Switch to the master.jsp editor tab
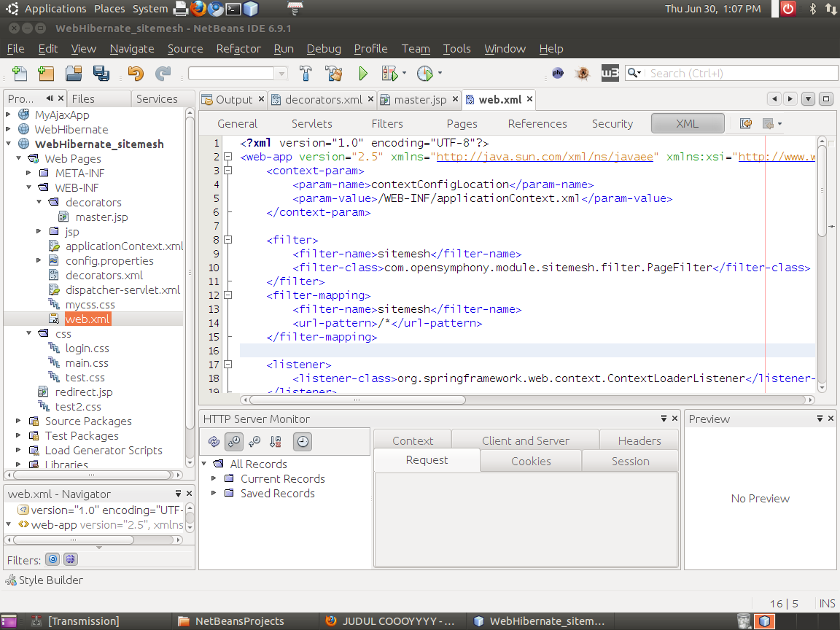Image resolution: width=840 pixels, height=630 pixels. pyautogui.click(x=420, y=100)
